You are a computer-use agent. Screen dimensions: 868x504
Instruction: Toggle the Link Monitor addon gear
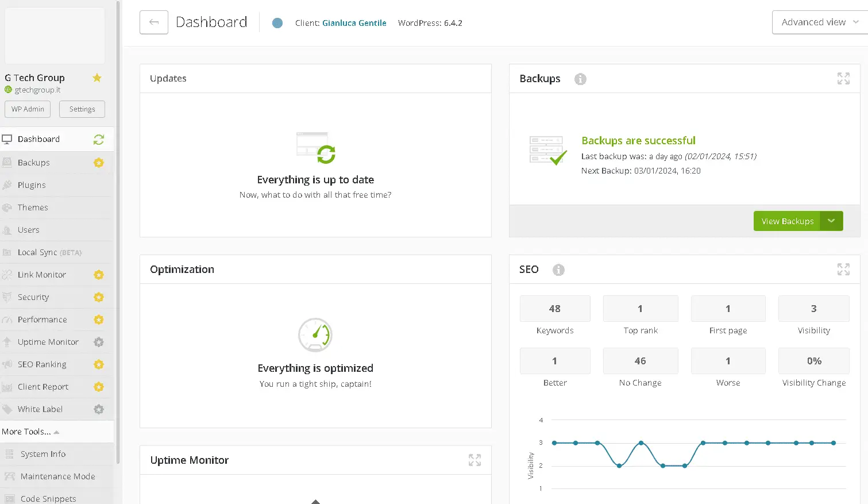pos(98,275)
